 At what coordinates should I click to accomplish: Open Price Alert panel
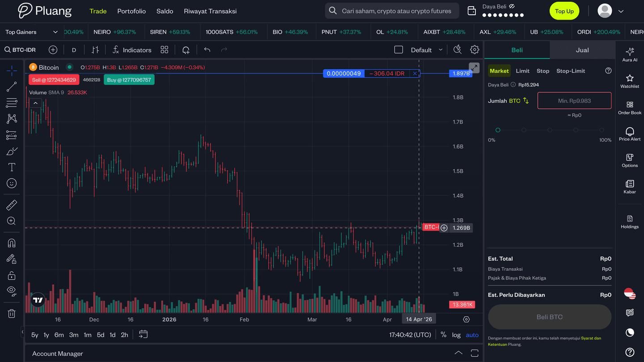coord(630,134)
